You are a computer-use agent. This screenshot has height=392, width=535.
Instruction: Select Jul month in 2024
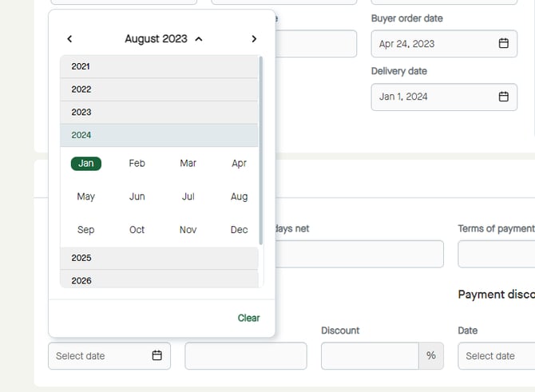pyautogui.click(x=188, y=196)
